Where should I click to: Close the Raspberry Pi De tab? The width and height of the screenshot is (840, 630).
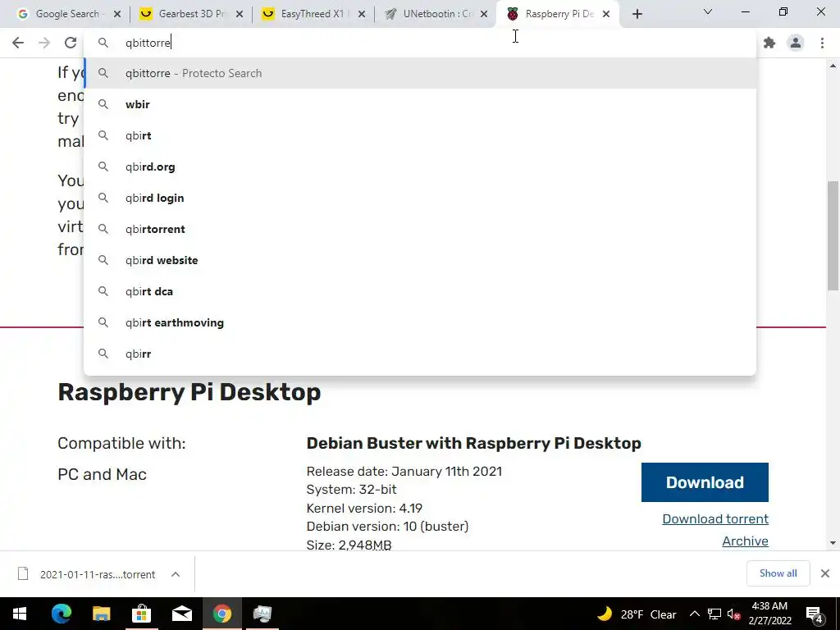606,15
